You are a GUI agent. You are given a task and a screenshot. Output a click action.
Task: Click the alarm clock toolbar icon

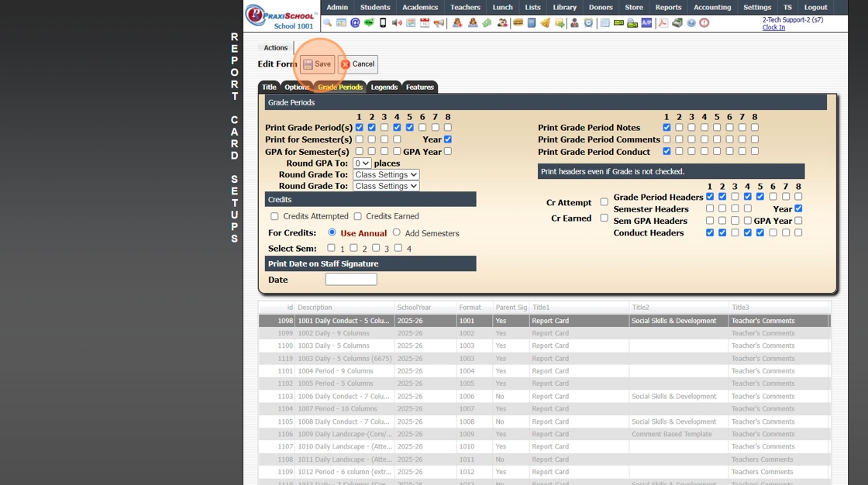click(588, 22)
